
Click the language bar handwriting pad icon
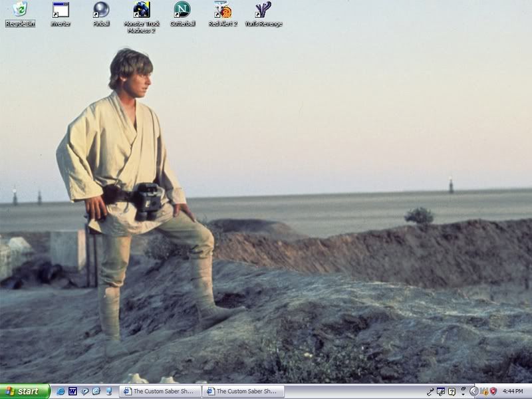pos(441,392)
